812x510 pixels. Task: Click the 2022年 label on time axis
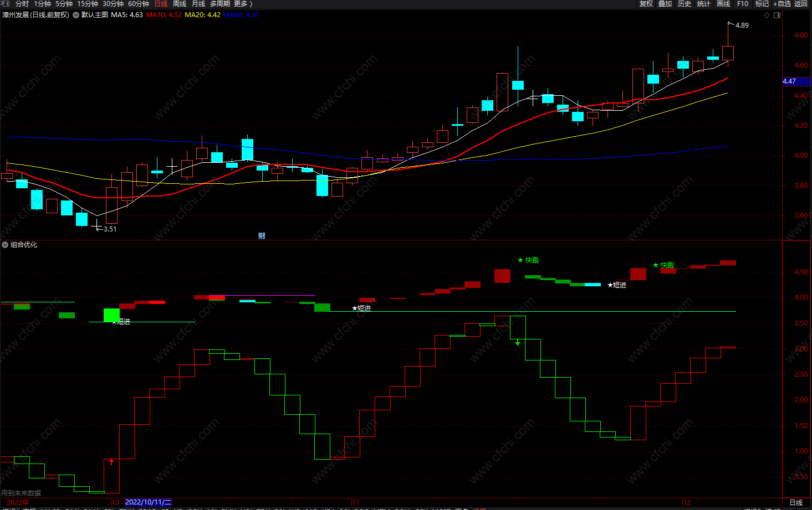coord(18,503)
